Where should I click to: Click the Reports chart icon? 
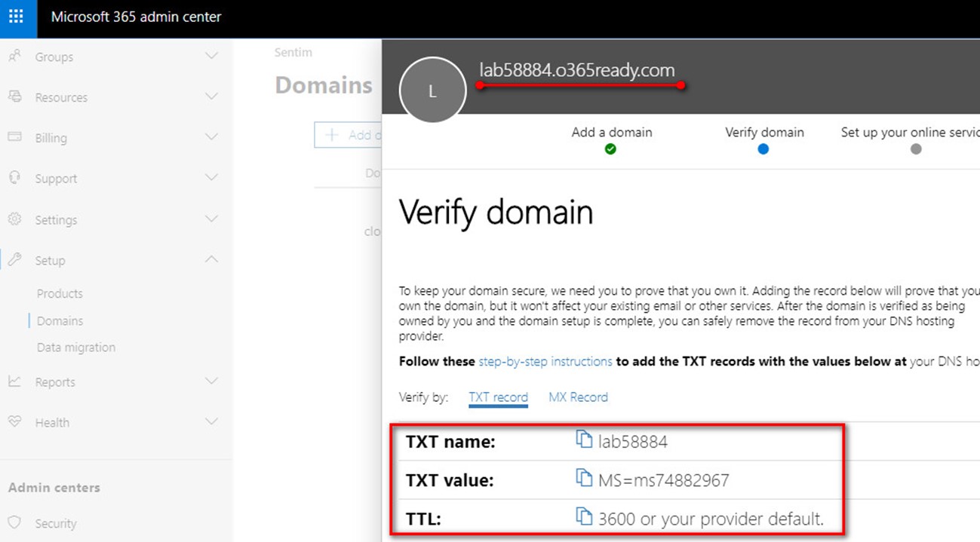tap(14, 381)
